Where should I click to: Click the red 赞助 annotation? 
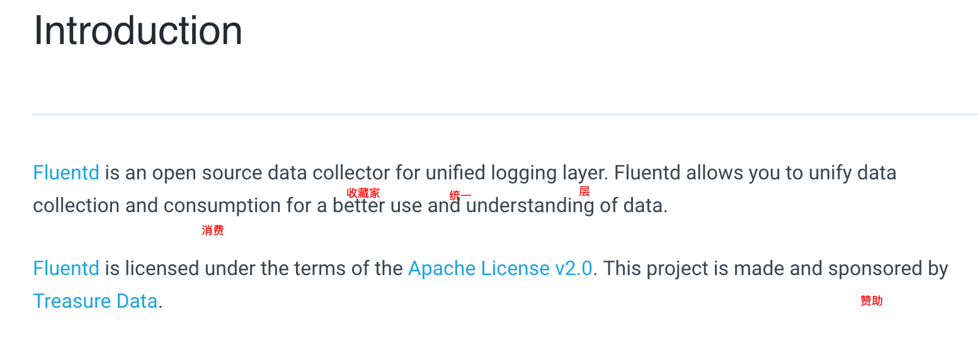tap(872, 301)
